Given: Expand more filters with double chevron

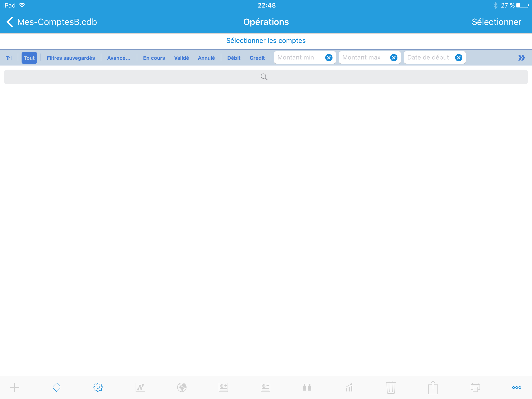Looking at the screenshot, I should pyautogui.click(x=521, y=58).
